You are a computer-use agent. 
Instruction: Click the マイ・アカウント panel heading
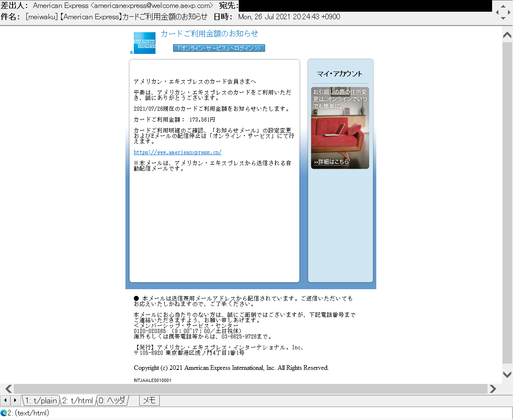[340, 74]
